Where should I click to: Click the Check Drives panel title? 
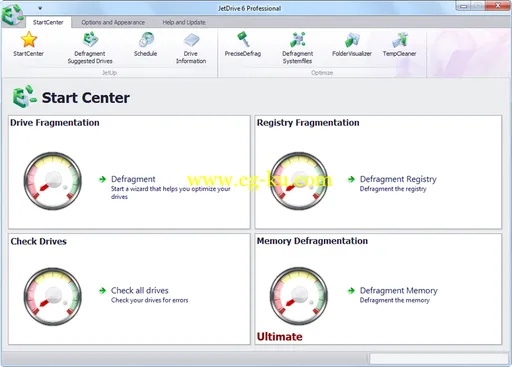click(39, 241)
